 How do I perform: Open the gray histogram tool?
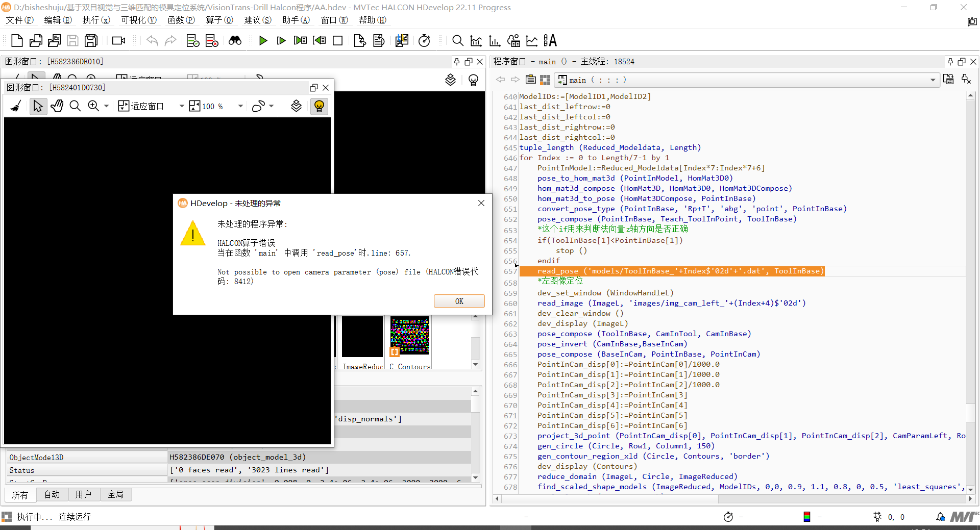pyautogui.click(x=476, y=41)
